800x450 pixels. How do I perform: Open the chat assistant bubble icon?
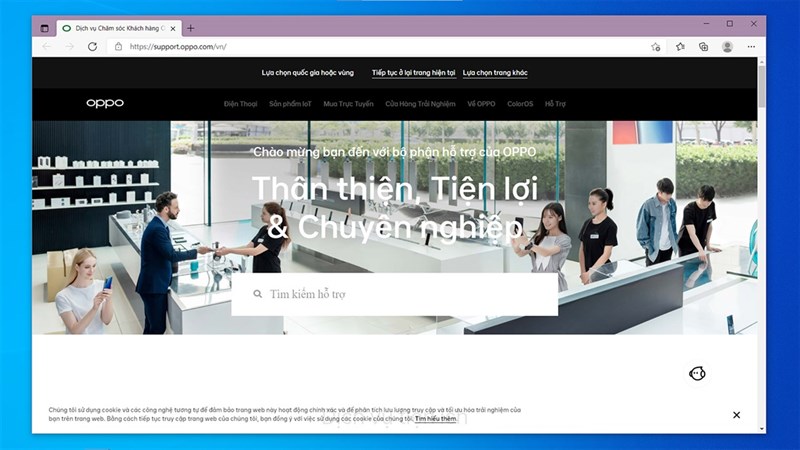coord(697,373)
